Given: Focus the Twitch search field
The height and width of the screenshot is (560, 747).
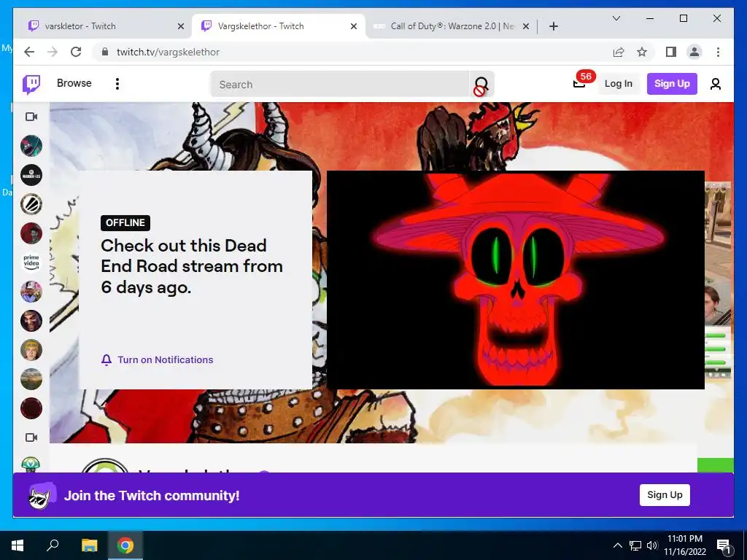Looking at the screenshot, I should tap(340, 85).
